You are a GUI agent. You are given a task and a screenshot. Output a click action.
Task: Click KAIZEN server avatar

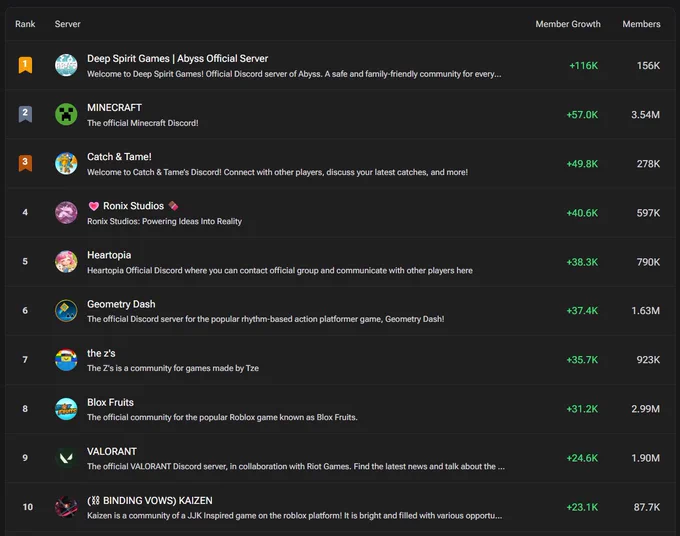(x=66, y=507)
